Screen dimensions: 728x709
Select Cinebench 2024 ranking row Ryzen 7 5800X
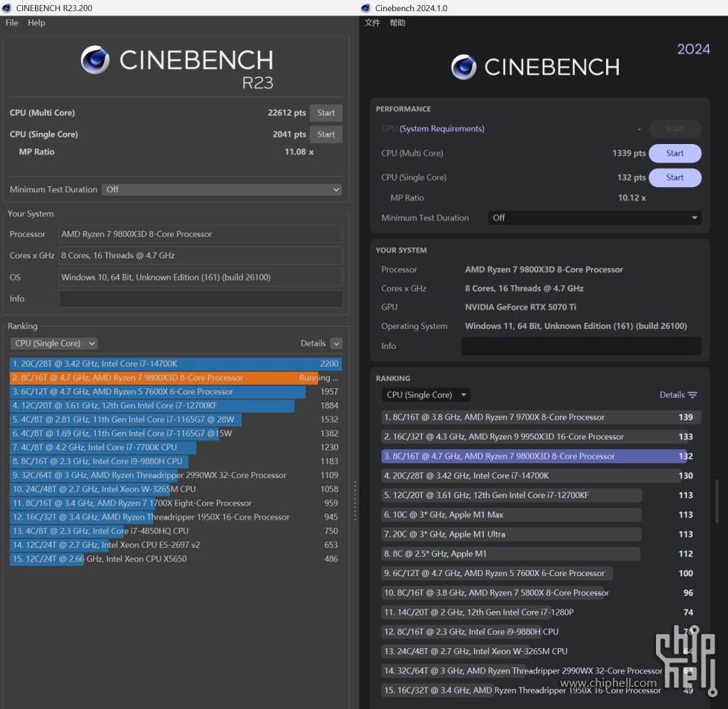point(541,592)
